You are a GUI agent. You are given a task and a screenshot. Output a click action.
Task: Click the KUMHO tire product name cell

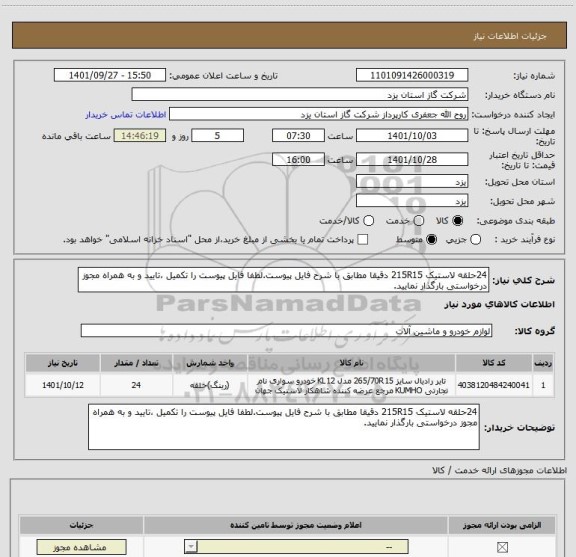coord(351,385)
